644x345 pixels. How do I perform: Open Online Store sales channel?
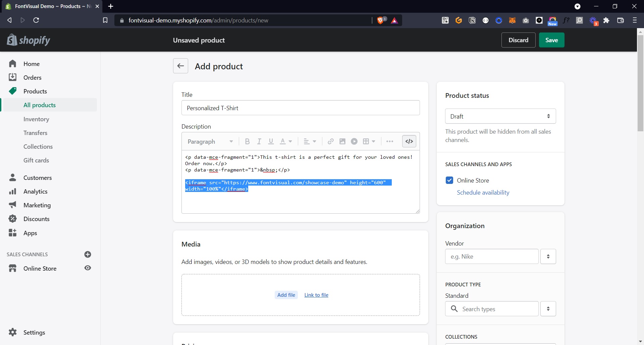40,268
